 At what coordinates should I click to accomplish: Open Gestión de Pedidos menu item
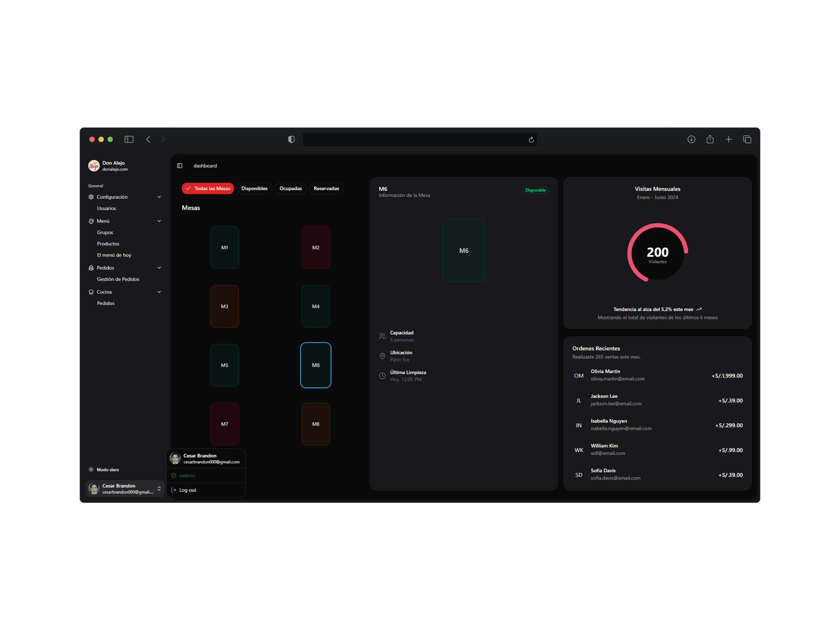[x=118, y=279]
